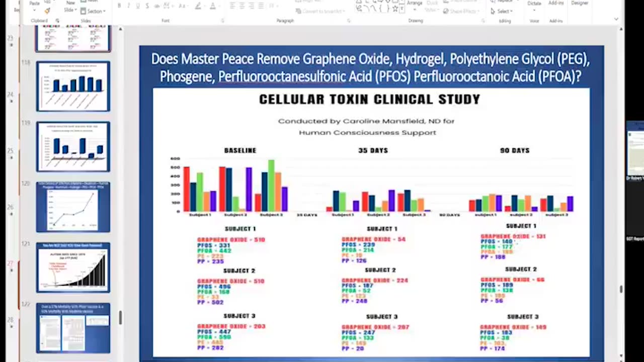This screenshot has height=362, width=644.
Task: Click the thumbnail pane scrollbar thumb
Action: [x=120, y=317]
